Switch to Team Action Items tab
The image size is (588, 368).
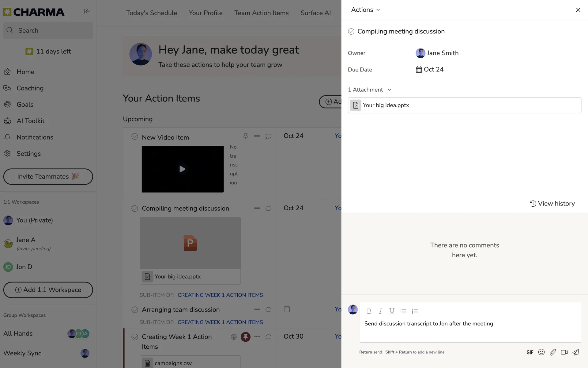pyautogui.click(x=261, y=13)
